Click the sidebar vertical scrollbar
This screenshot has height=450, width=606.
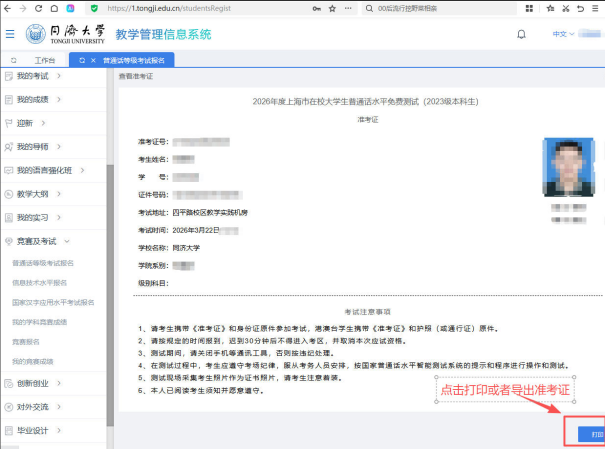(x=111, y=295)
